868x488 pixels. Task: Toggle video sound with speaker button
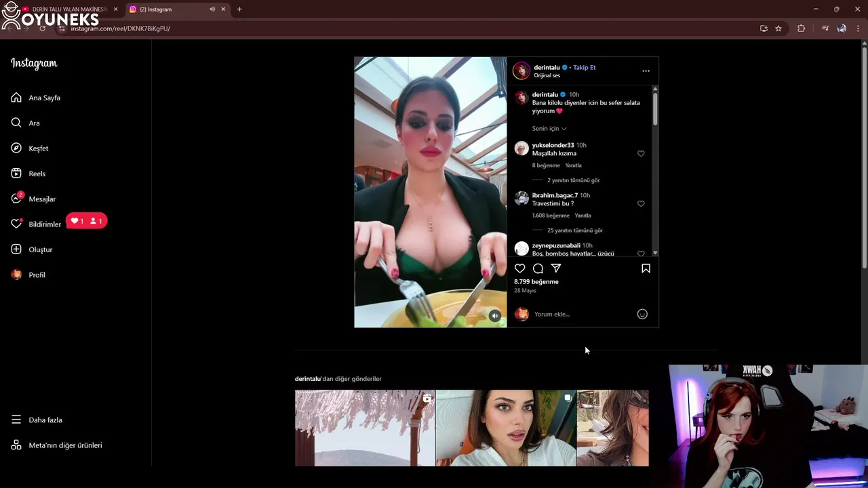(495, 316)
